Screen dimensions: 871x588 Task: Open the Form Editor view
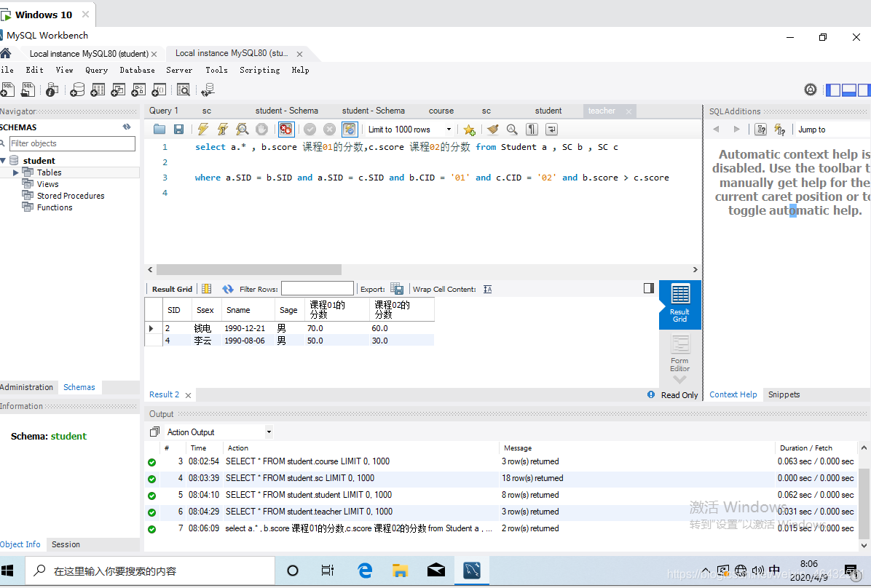[x=679, y=353]
